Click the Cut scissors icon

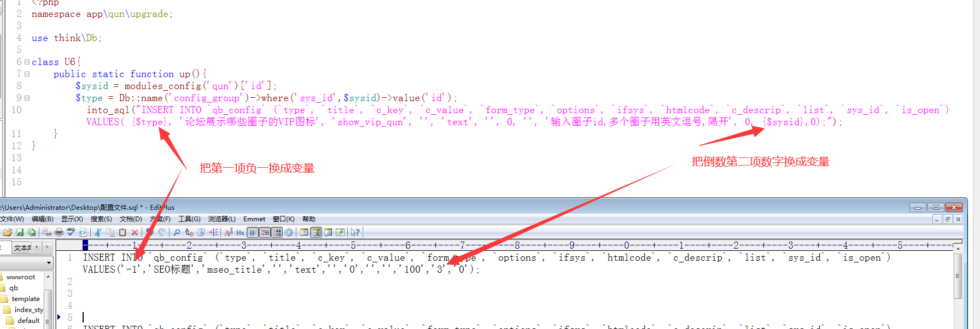pyautogui.click(x=98, y=232)
